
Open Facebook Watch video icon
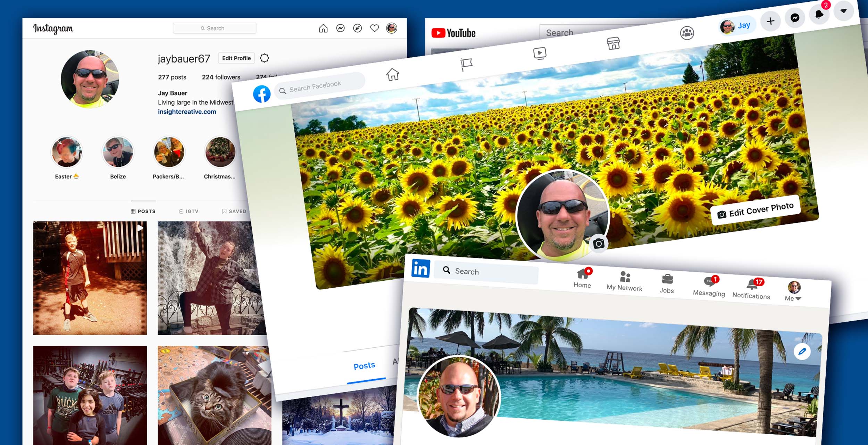click(x=540, y=53)
